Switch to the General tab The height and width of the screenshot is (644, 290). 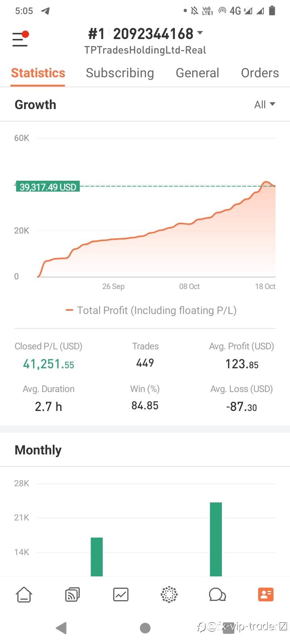coord(197,73)
